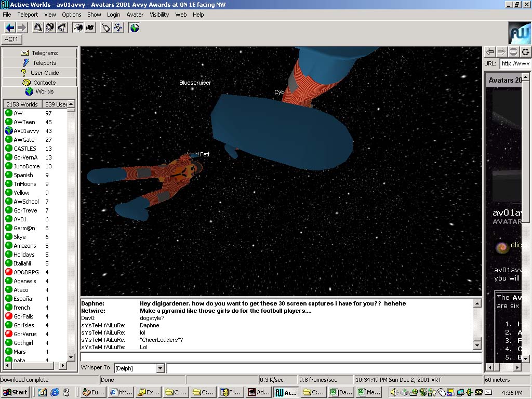Open the Contacts tab
This screenshot has height=399, width=532.
tap(39, 83)
